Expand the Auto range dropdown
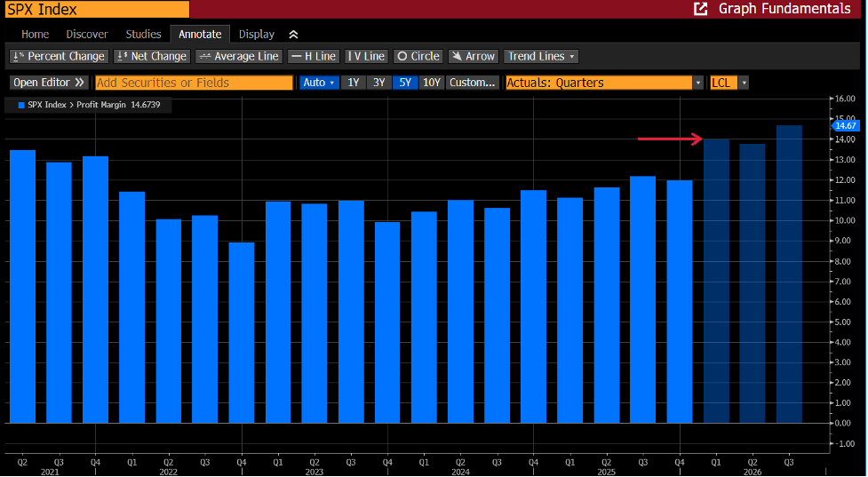 point(320,83)
